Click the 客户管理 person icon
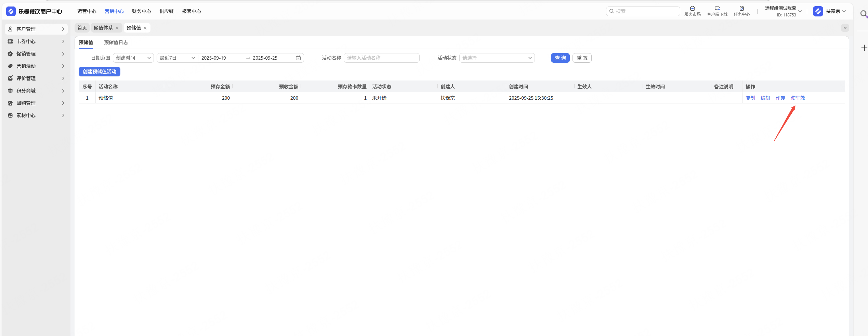 [x=10, y=29]
